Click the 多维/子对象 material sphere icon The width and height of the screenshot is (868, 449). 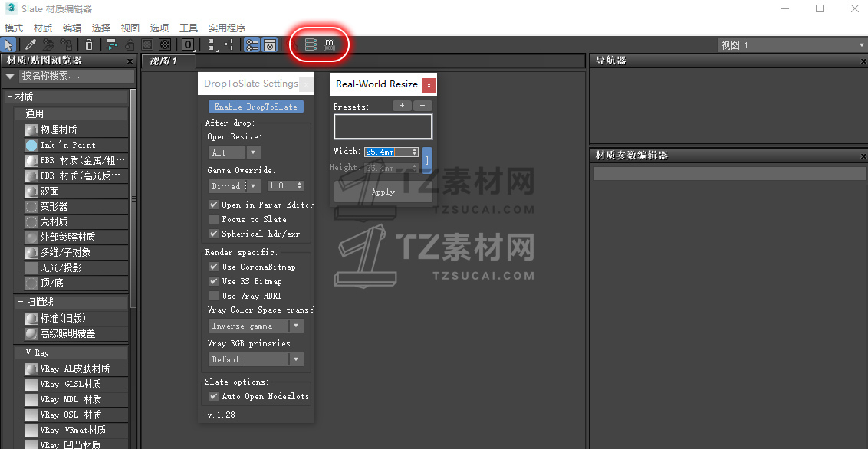coord(31,253)
